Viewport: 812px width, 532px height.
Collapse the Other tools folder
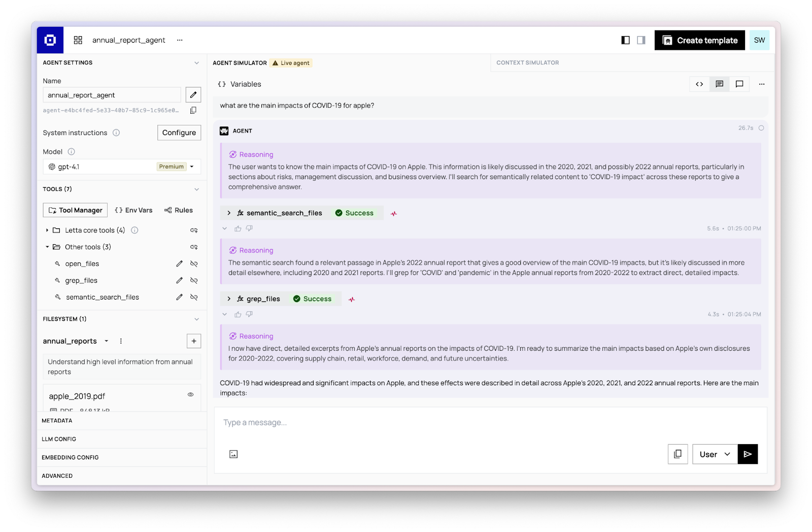[x=47, y=247]
